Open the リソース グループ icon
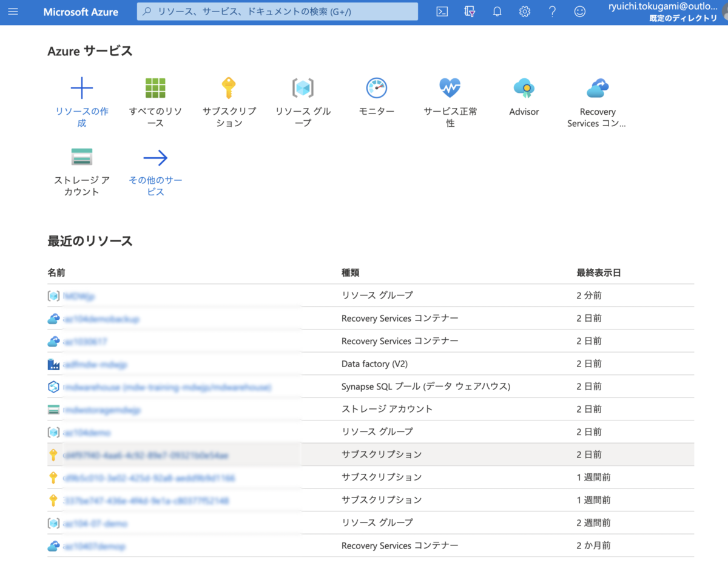The image size is (728, 571). (x=303, y=87)
